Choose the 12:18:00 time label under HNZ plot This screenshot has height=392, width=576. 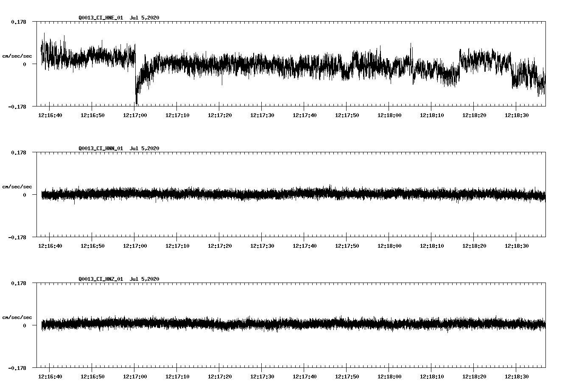pos(389,377)
